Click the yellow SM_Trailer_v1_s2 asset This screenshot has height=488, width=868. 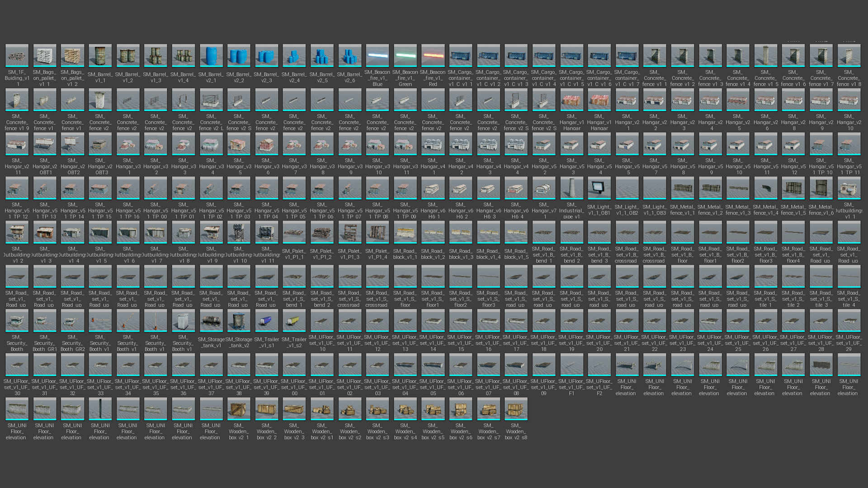click(294, 321)
